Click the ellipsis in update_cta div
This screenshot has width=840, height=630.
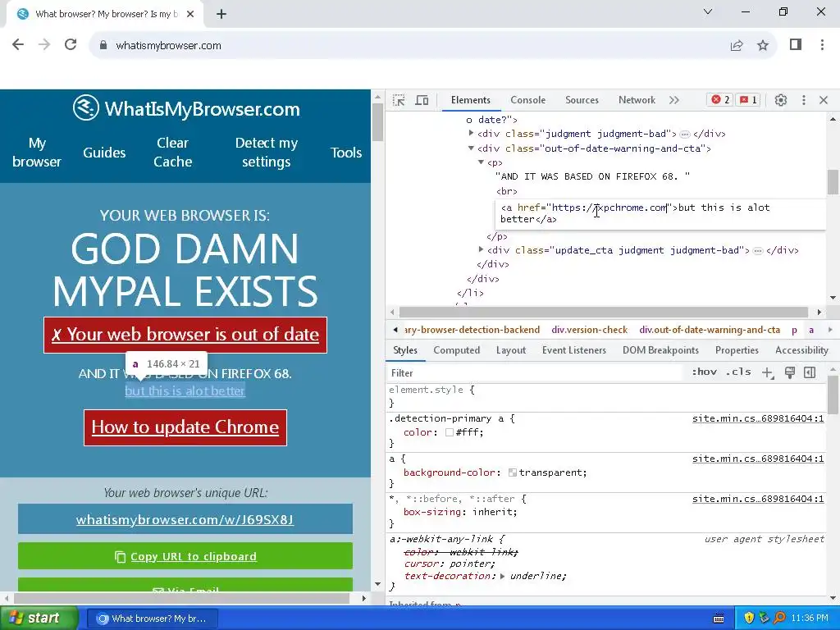point(757,251)
